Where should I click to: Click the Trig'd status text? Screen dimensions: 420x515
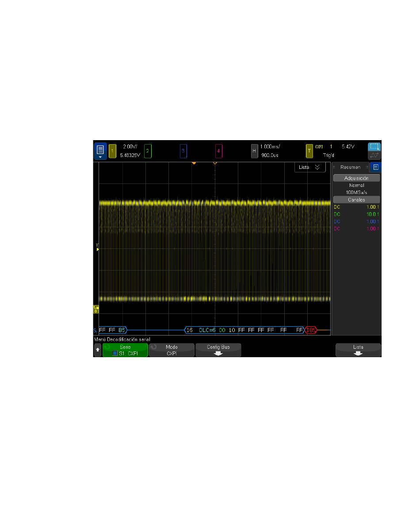point(329,155)
